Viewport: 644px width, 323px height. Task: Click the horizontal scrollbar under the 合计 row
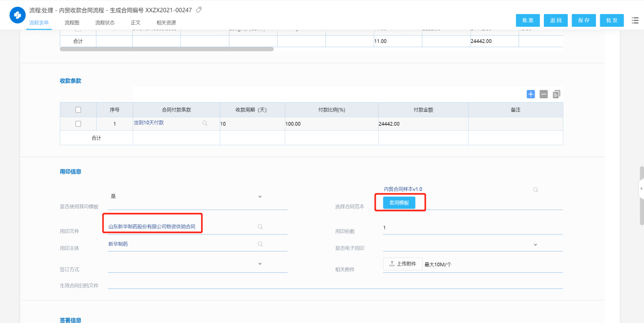tap(167, 49)
